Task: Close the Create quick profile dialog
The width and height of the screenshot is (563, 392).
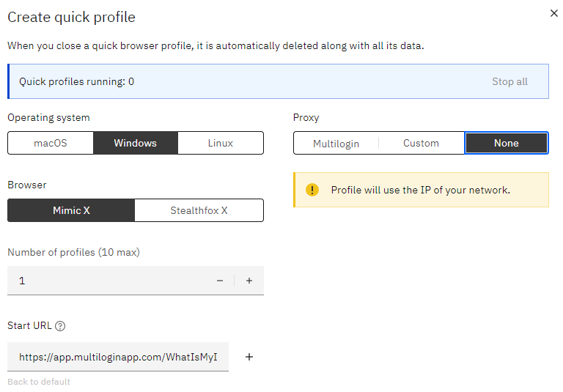Action: click(x=553, y=13)
